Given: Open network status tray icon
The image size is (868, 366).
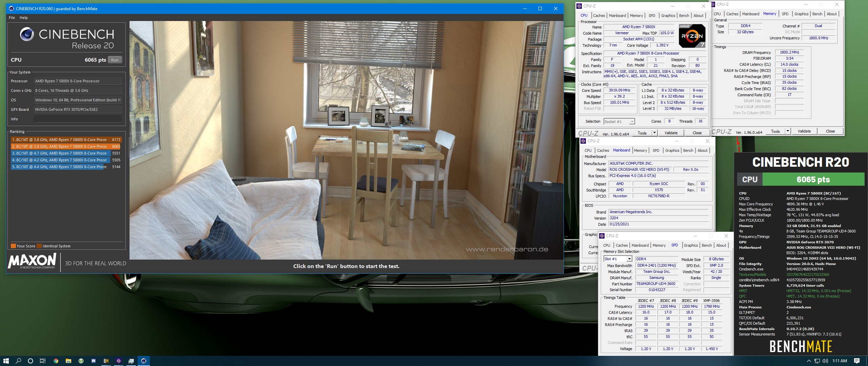Looking at the screenshot, I should [817, 361].
